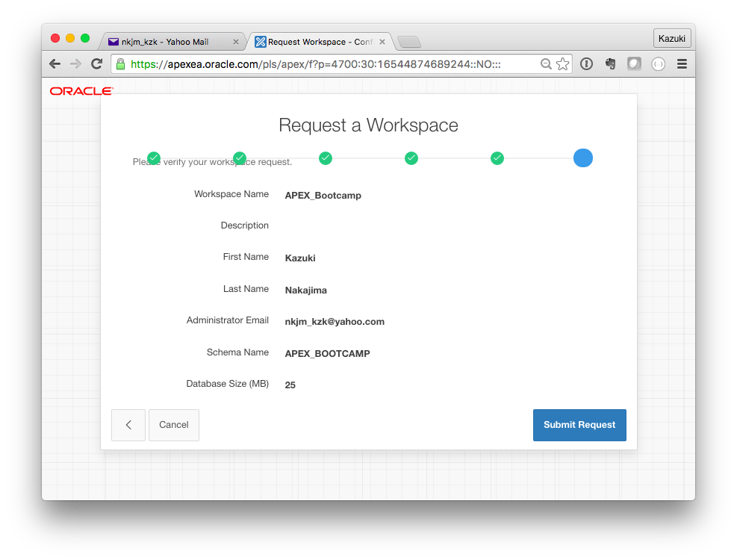Click the Request a Workspace heading
737x560 pixels.
tap(369, 125)
